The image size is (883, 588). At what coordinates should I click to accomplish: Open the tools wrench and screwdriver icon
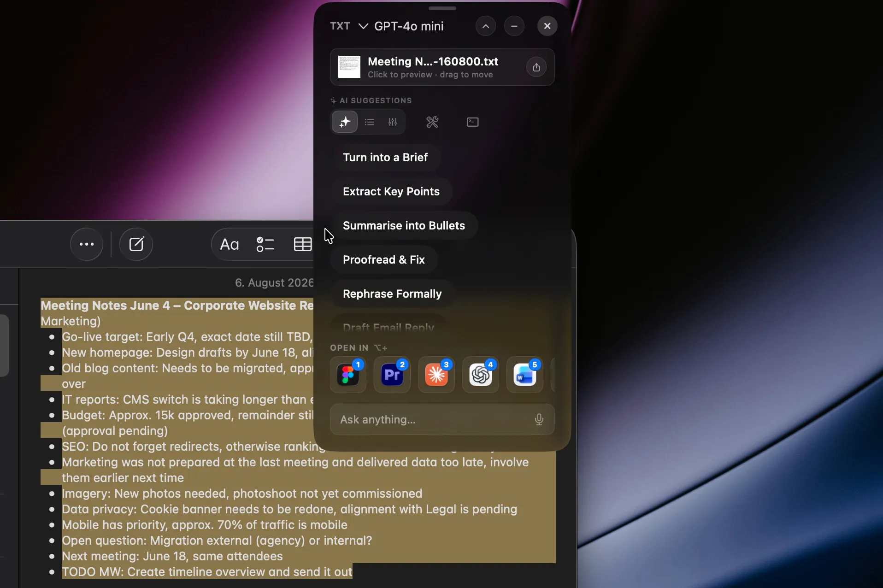(432, 122)
